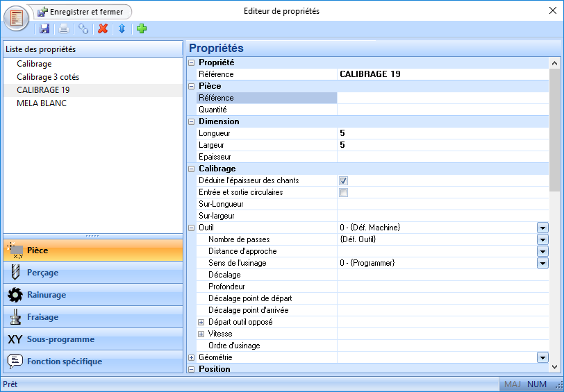The height and width of the screenshot is (392, 564).
Task: Click the chain link icon in toolbar
Action: point(83,29)
